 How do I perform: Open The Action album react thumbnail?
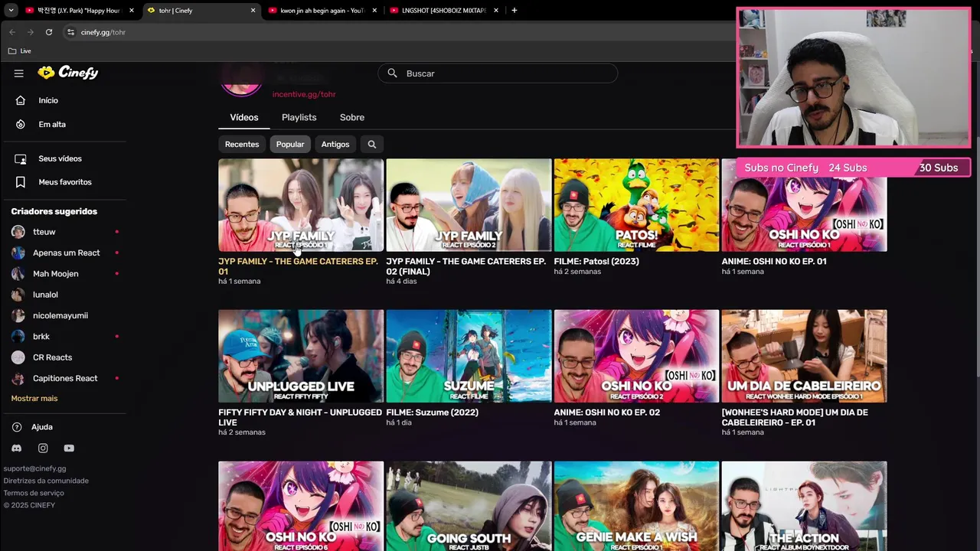coord(804,506)
